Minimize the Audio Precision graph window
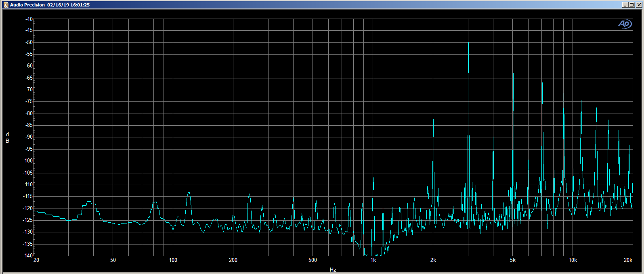This screenshot has width=644, height=274. coord(625,5)
